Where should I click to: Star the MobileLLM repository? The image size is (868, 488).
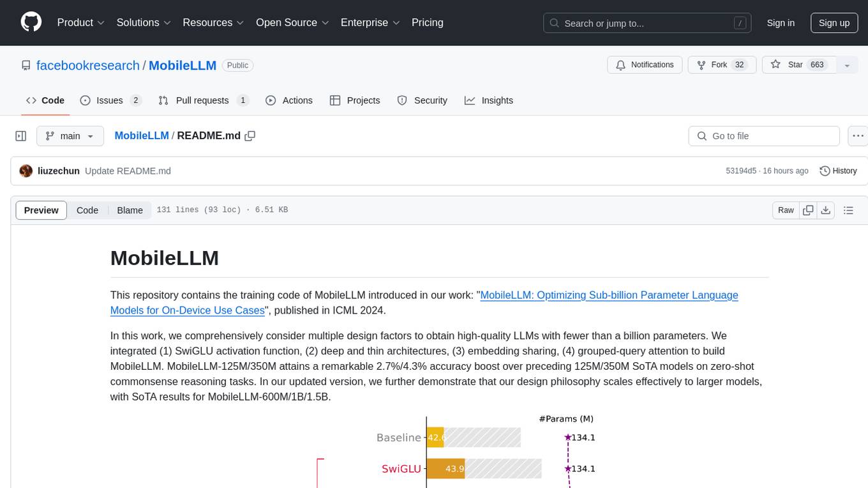point(799,65)
